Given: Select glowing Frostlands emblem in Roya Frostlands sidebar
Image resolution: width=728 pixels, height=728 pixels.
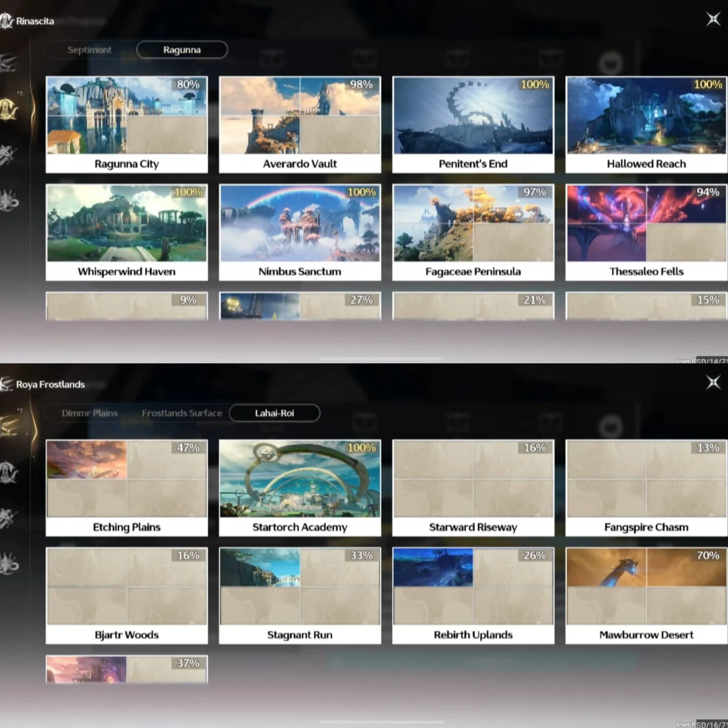Looking at the screenshot, I should coord(9,426).
